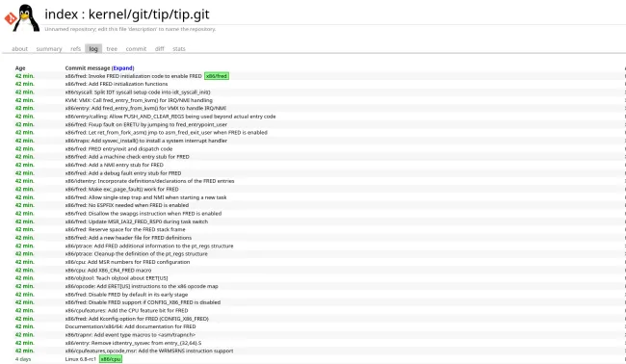The height and width of the screenshot is (364, 626).
Task: Open the about tab
Action: (x=19, y=49)
